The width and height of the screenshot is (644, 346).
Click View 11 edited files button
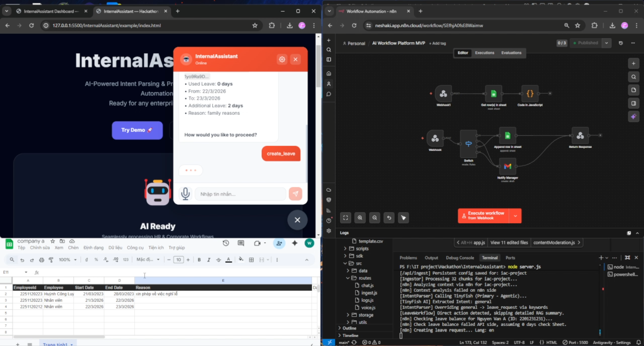(509, 242)
